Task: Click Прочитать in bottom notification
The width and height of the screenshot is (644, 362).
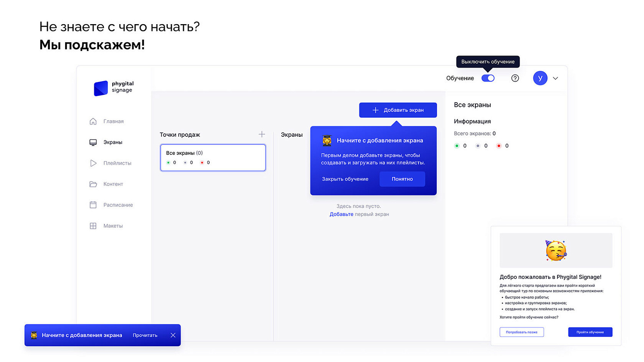Action: click(145, 335)
